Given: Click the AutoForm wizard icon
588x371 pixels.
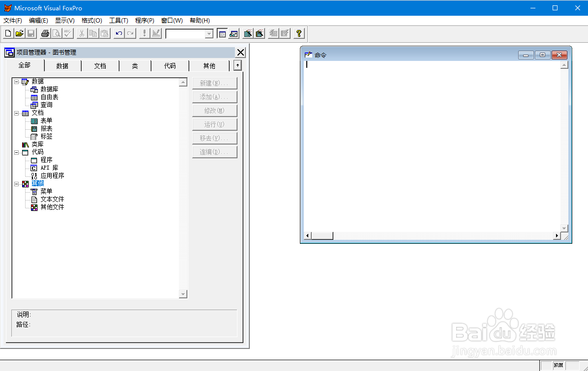Looking at the screenshot, I should (273, 33).
